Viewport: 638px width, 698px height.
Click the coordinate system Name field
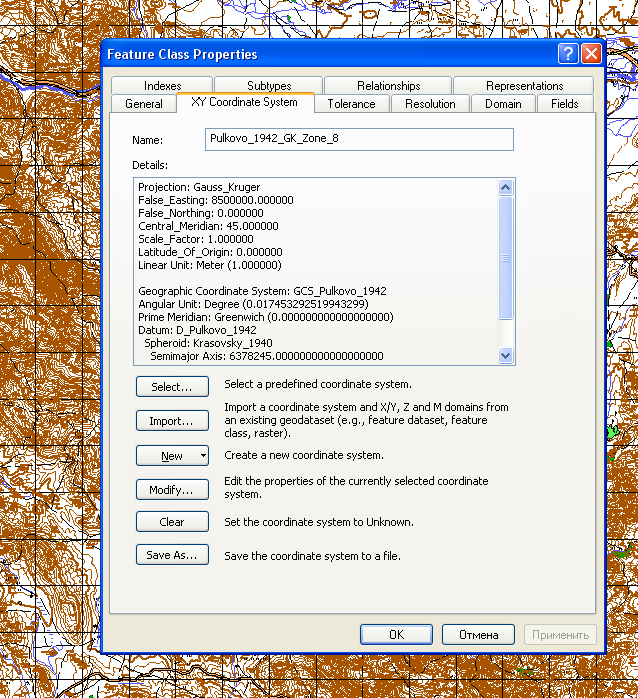pyautogui.click(x=359, y=139)
